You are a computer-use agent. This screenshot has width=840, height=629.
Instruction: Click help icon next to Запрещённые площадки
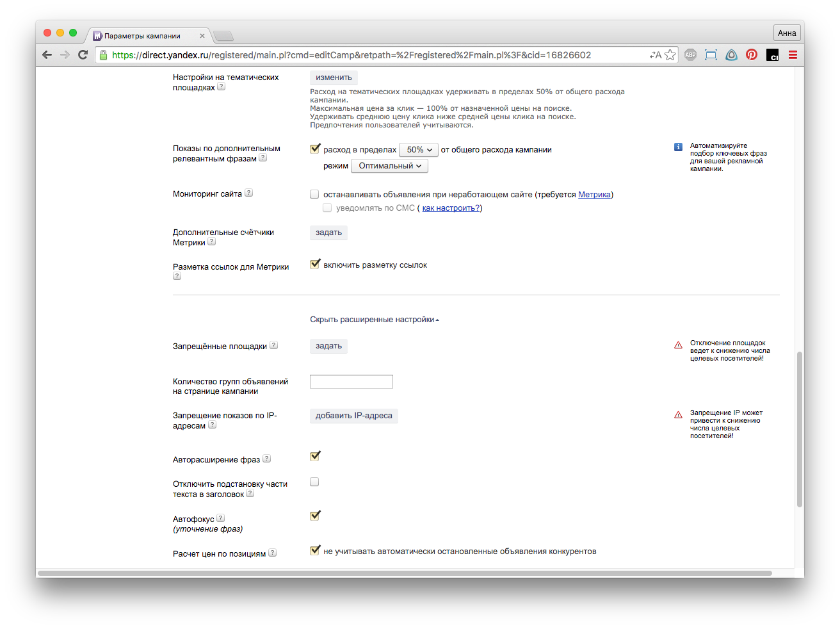pyautogui.click(x=274, y=345)
